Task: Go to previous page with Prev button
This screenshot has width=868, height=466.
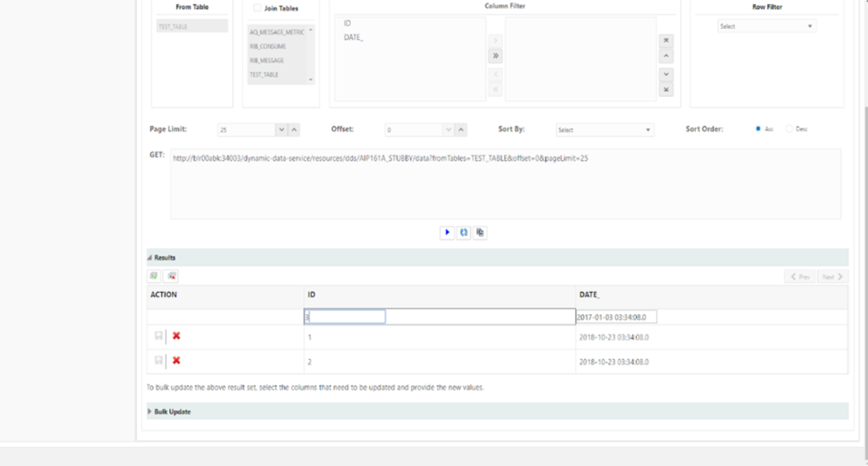Action: [800, 277]
